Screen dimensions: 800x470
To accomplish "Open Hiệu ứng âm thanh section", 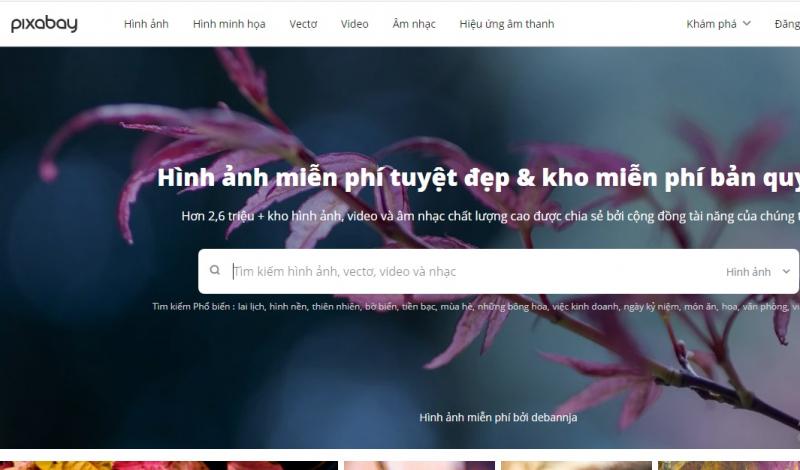I will [x=507, y=24].
